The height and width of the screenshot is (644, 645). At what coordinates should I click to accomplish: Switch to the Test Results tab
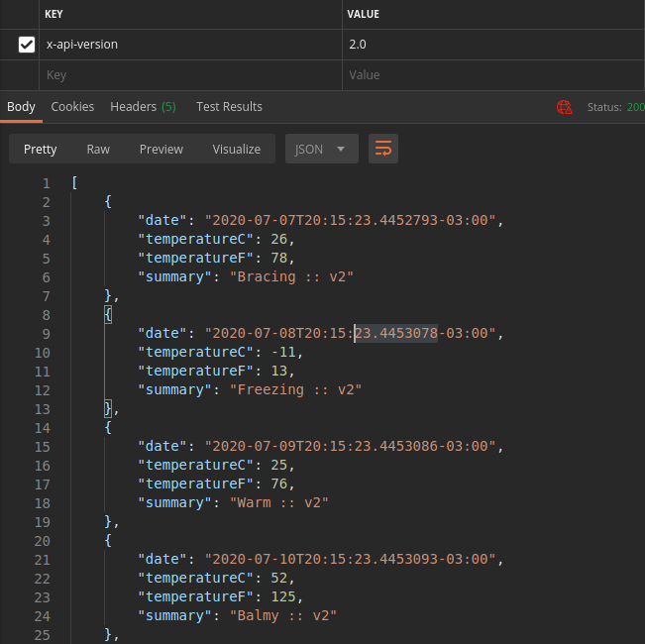[229, 107]
